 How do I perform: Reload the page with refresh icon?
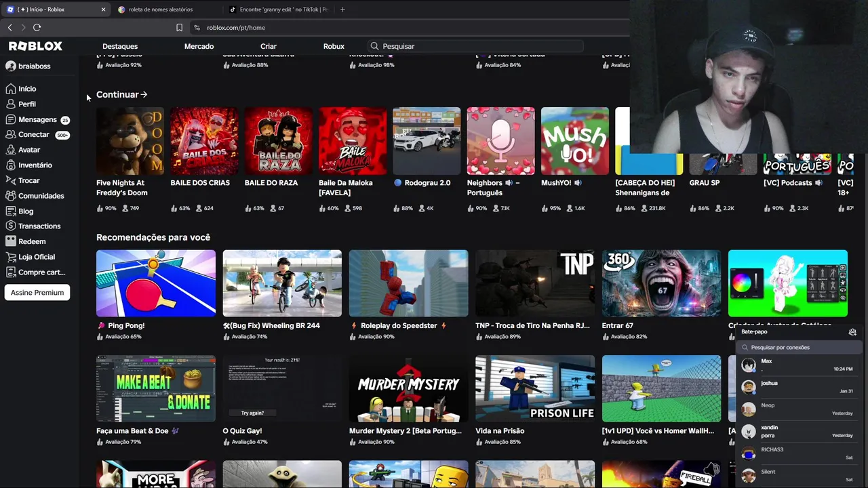(x=37, y=27)
